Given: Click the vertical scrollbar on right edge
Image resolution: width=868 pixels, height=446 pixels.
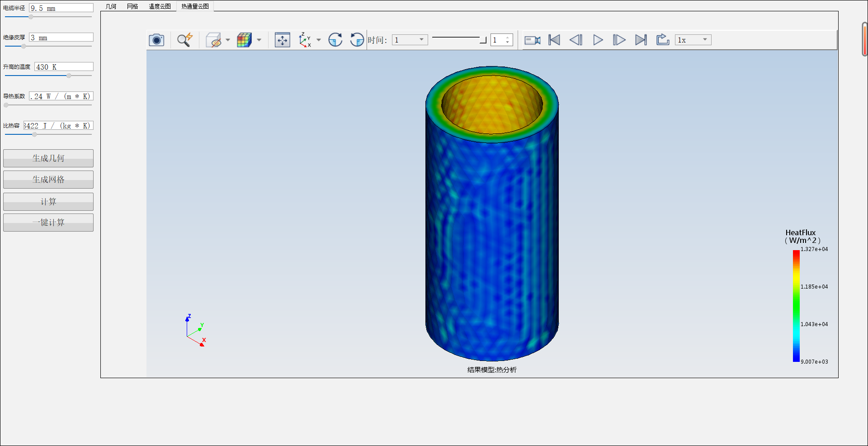Looking at the screenshot, I should tap(864, 39).
